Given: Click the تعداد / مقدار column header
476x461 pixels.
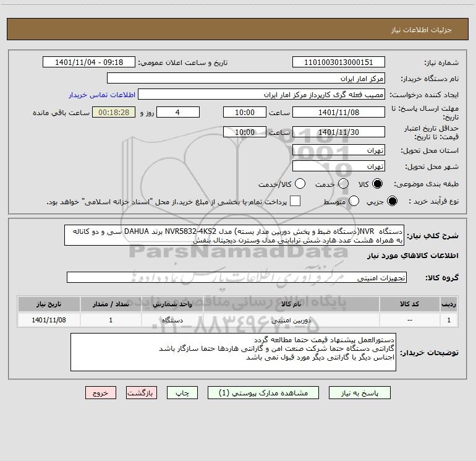Looking at the screenshot, I should click(111, 304).
